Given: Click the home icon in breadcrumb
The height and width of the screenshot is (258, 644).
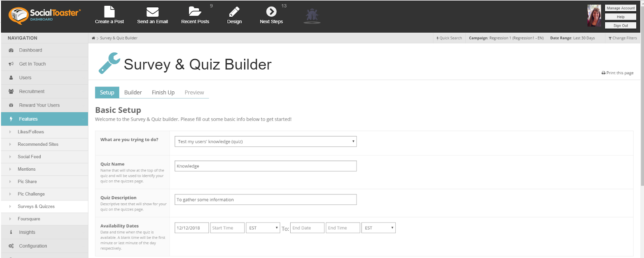Looking at the screenshot, I should [93, 38].
